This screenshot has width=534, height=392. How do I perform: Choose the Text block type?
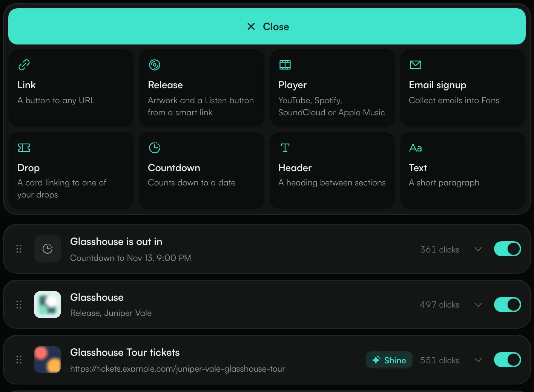[463, 170]
